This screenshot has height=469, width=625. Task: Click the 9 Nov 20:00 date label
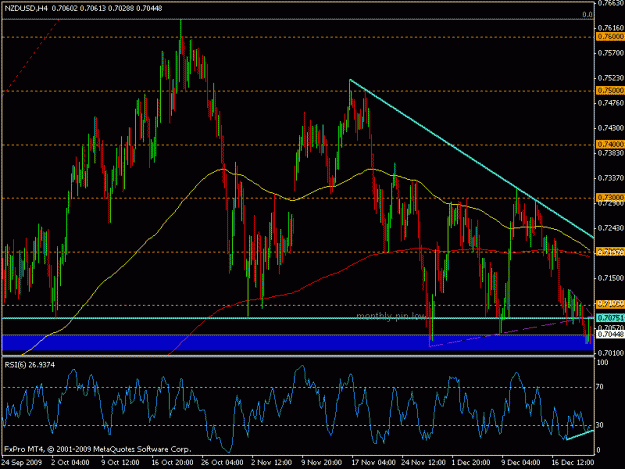coord(321,462)
